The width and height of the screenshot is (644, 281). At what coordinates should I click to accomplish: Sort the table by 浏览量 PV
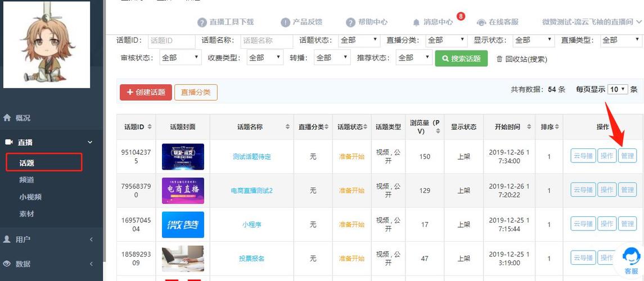click(438, 131)
